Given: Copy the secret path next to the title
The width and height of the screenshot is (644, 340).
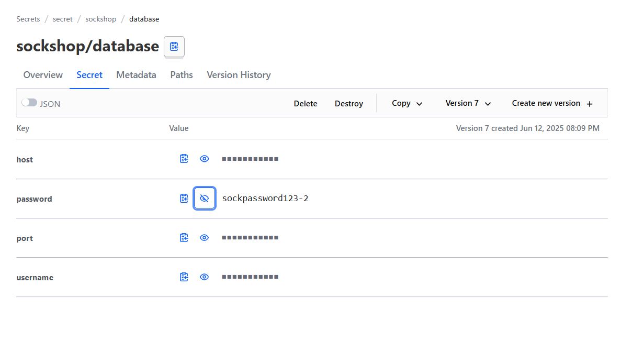Looking at the screenshot, I should click(174, 47).
